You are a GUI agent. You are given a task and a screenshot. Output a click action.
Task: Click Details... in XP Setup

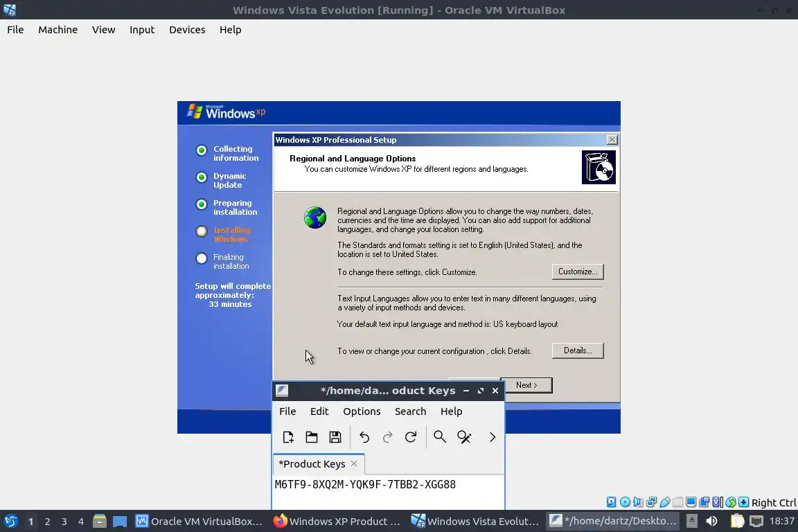(x=578, y=351)
